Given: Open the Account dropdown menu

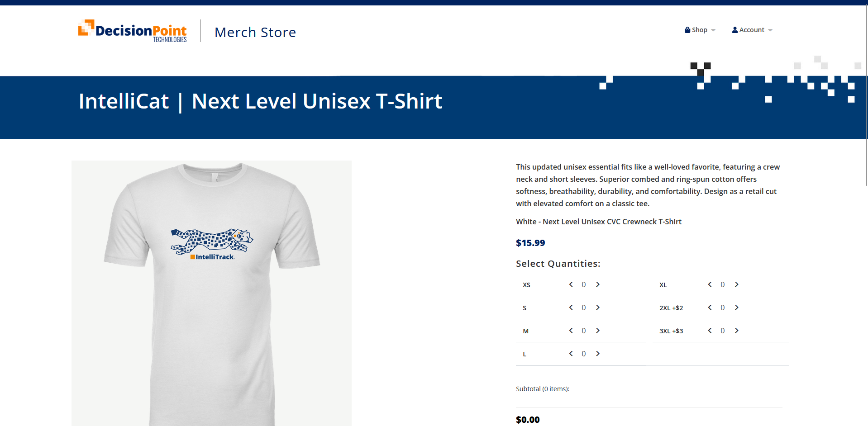Looking at the screenshot, I should pyautogui.click(x=752, y=30).
